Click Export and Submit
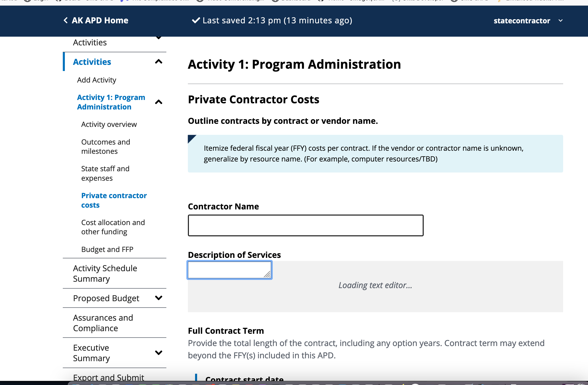 [x=108, y=377]
